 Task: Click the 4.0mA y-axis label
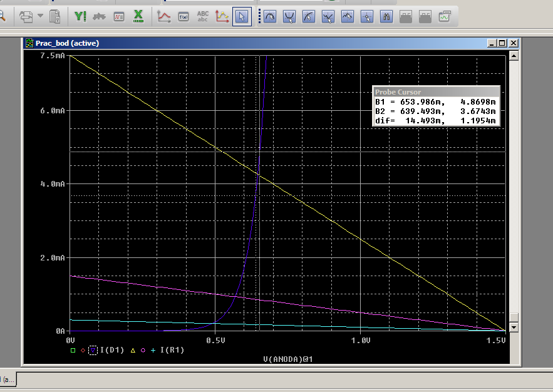pyautogui.click(x=52, y=184)
